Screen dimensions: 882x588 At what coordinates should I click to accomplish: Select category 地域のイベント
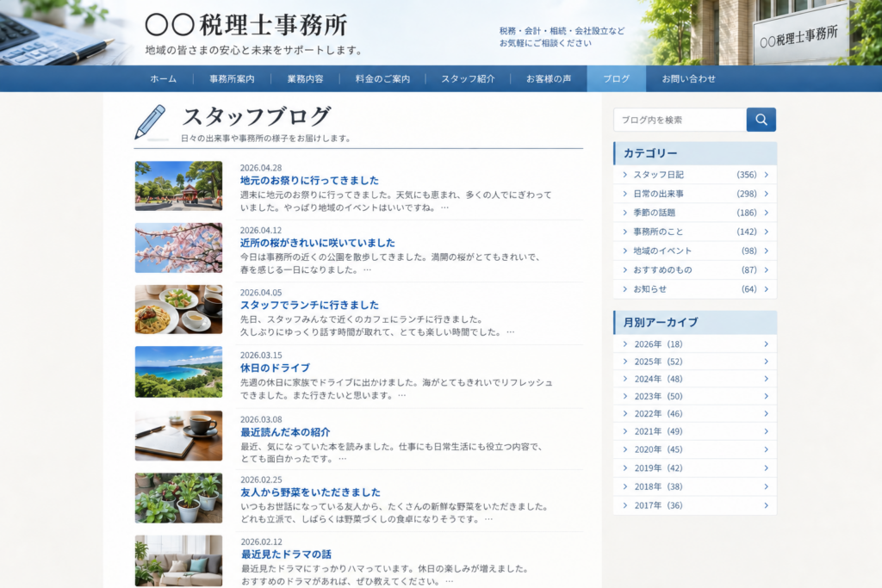(695, 251)
